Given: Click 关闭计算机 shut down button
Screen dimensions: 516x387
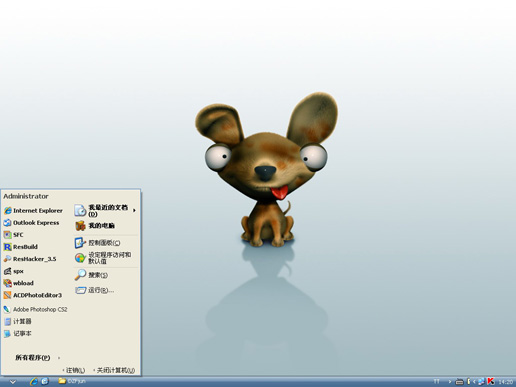Looking at the screenshot, I should 114,370.
